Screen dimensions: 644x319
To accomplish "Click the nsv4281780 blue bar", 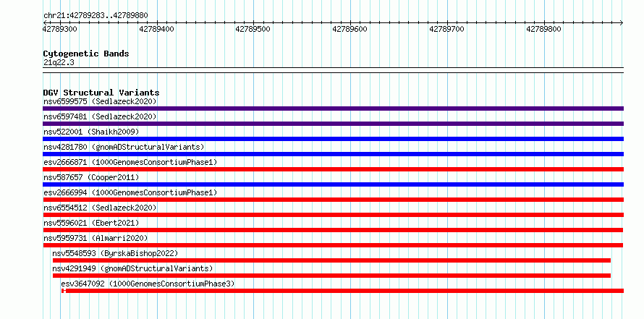I will coord(333,154).
